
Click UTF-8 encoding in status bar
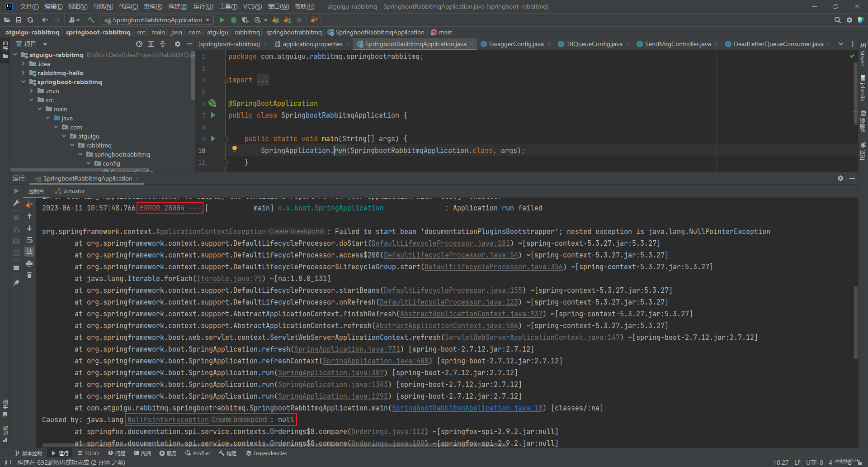click(x=814, y=462)
